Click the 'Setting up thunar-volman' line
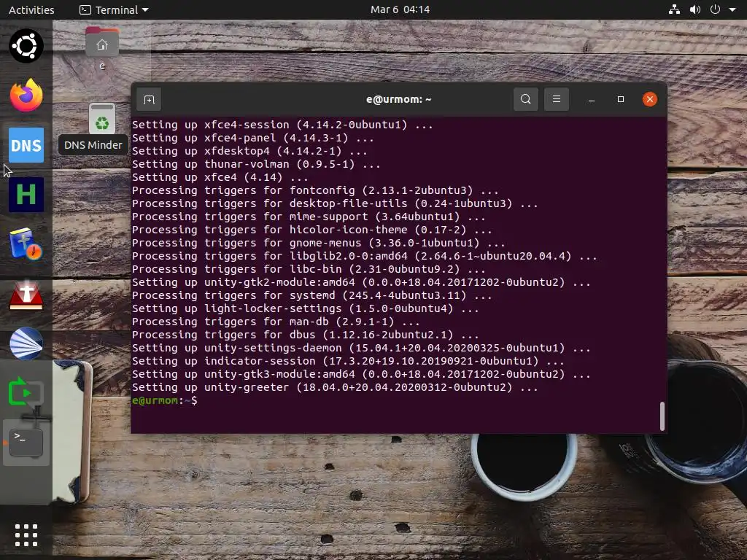Viewport: 747px width, 560px height. (x=256, y=164)
